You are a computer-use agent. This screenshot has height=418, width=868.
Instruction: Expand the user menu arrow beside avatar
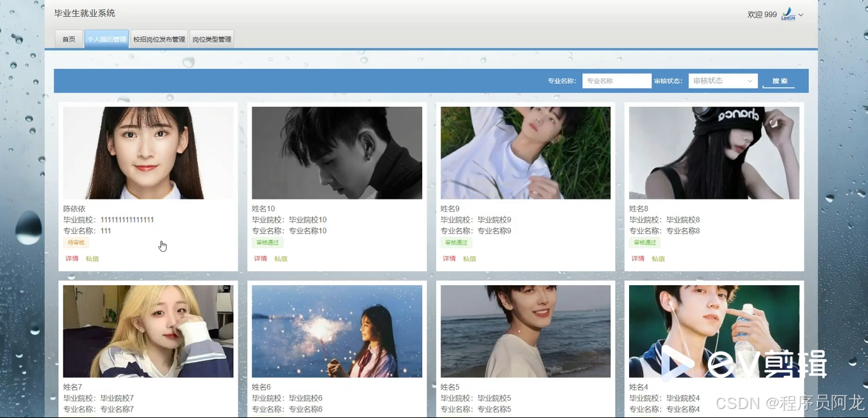point(801,15)
